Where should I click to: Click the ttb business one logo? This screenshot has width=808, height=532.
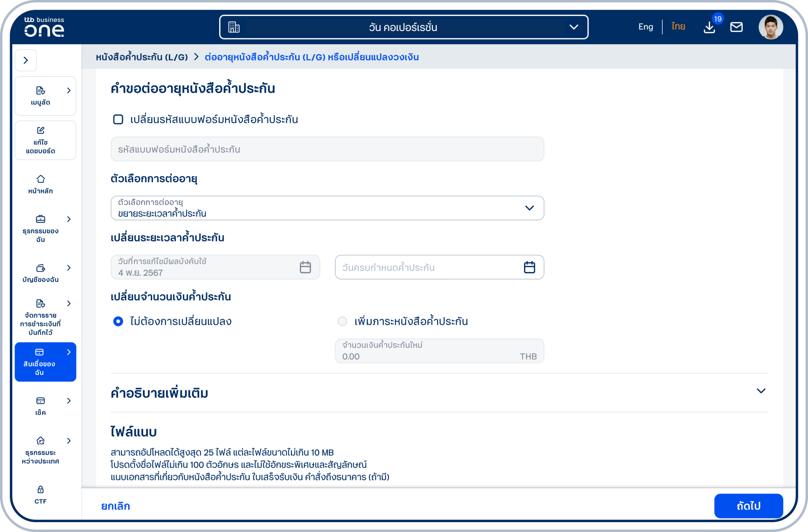44,27
